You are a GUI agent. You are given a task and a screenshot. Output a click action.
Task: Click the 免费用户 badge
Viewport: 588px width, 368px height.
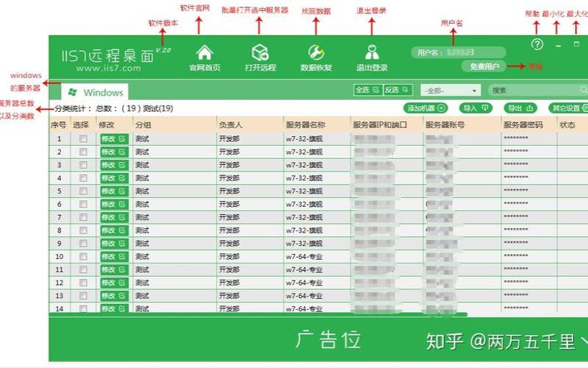point(484,66)
